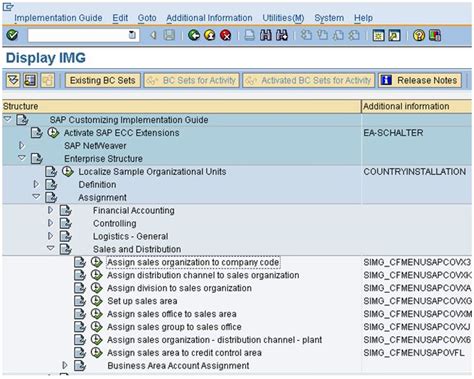The width and height of the screenshot is (474, 379).
Task: Click the yellow Exit arrow icon
Action: pyautogui.click(x=210, y=35)
